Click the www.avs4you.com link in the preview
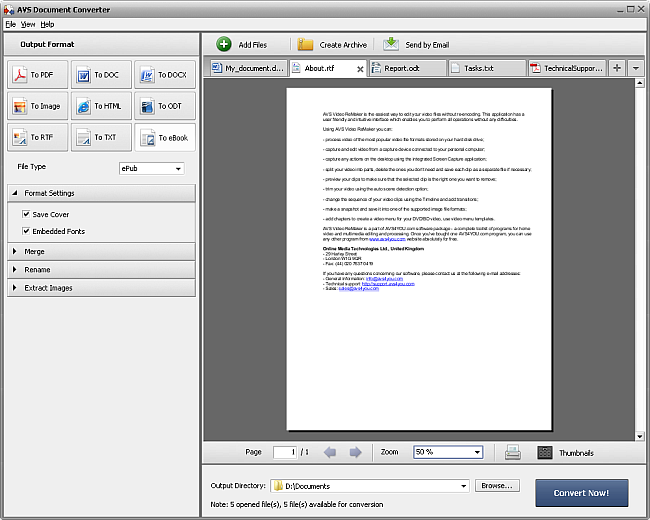Viewport: 650px width, 520px height. click(387, 239)
